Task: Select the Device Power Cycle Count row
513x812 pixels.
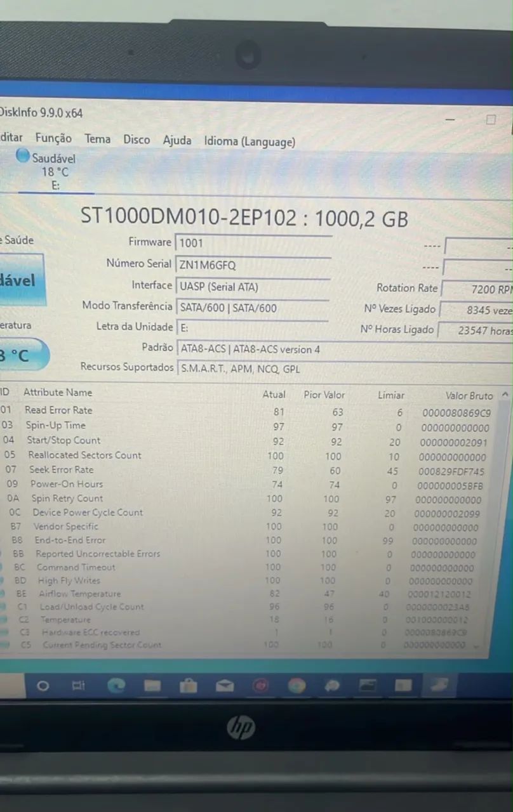Action: 244,513
